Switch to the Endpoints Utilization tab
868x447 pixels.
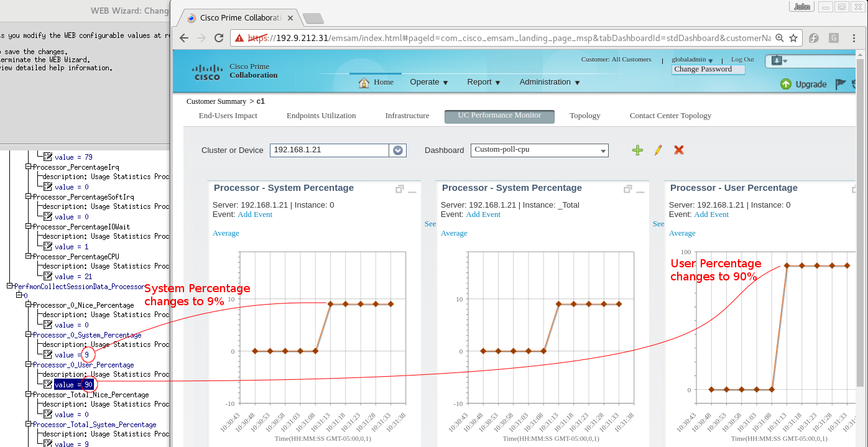(x=321, y=116)
